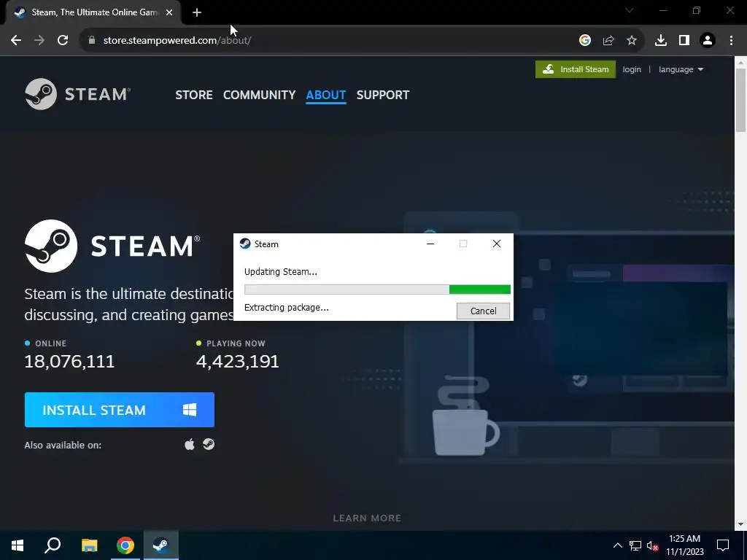Click the blue INSTALL STEAM button
Image resolution: width=747 pixels, height=560 pixels.
tap(120, 410)
